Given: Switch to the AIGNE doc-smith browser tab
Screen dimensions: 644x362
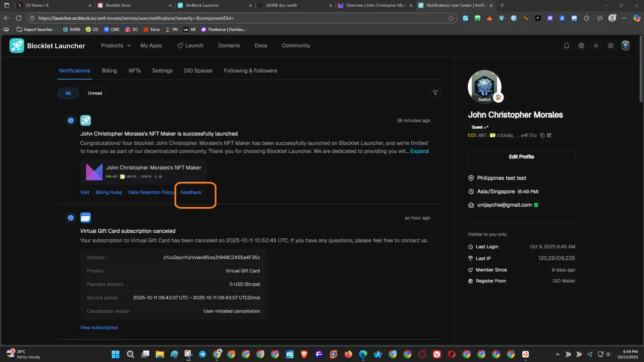Looking at the screenshot, I should pos(295,6).
